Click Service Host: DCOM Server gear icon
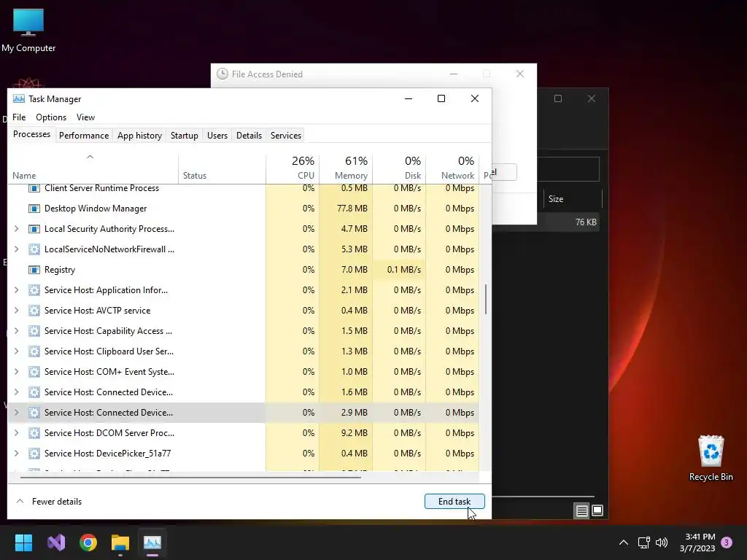 [34, 433]
